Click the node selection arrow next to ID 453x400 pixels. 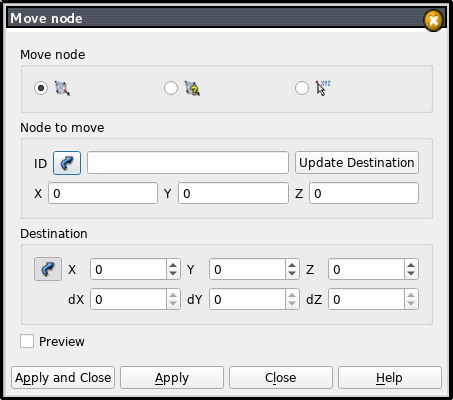(67, 163)
